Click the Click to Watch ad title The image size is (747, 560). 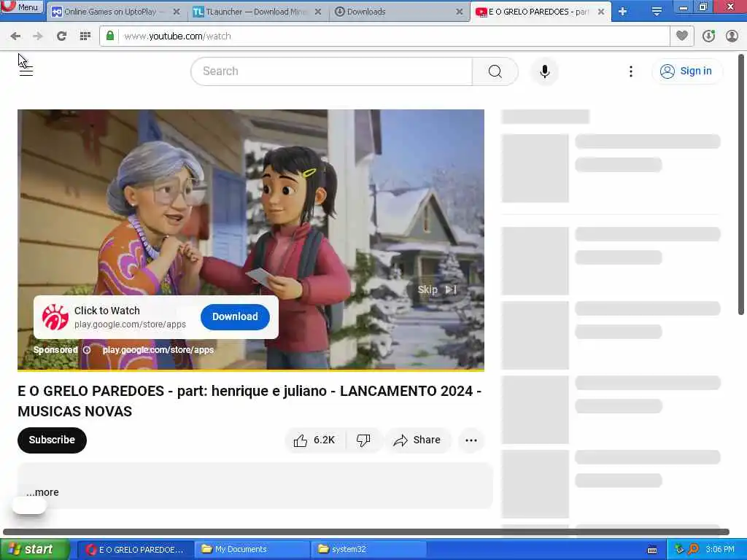107,311
